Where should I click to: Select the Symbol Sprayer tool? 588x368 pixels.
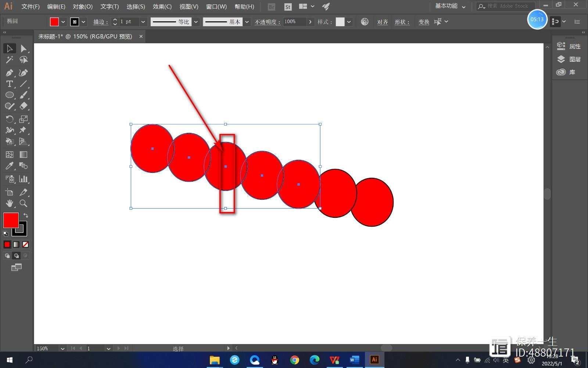(10, 179)
